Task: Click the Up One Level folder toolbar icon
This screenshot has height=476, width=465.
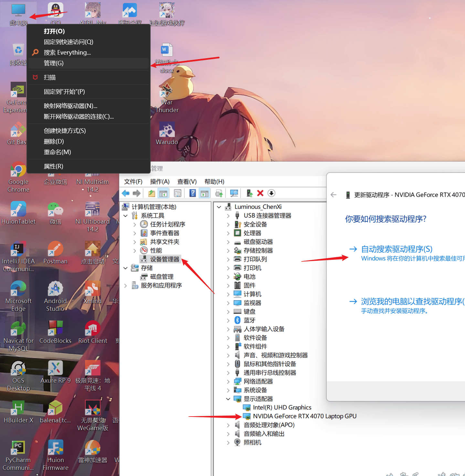Action: (x=152, y=193)
